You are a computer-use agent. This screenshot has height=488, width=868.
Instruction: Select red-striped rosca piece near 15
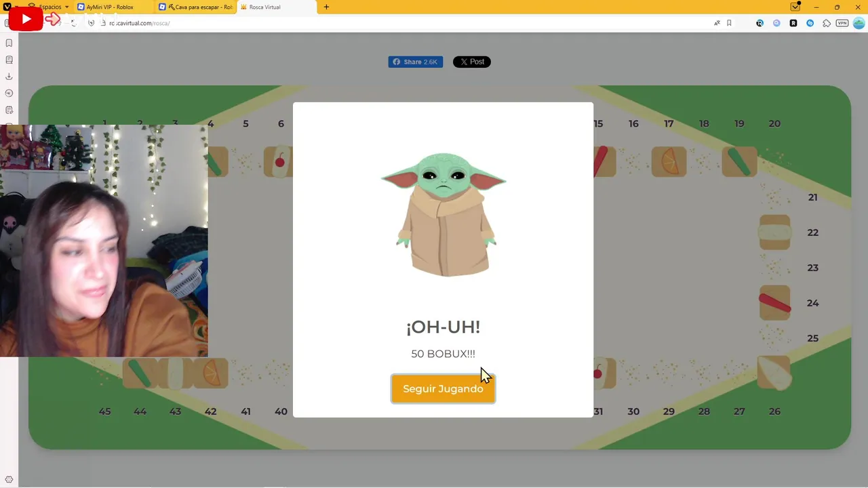(x=604, y=162)
